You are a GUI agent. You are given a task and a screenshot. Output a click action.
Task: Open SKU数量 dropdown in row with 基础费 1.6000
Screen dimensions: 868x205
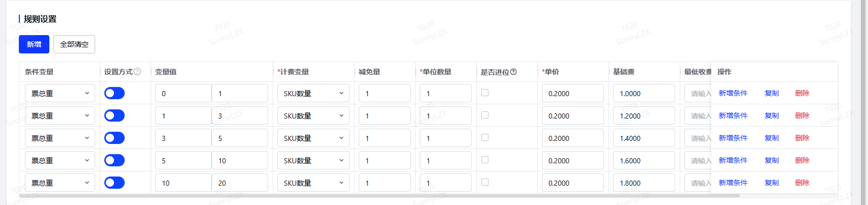pyautogui.click(x=313, y=160)
